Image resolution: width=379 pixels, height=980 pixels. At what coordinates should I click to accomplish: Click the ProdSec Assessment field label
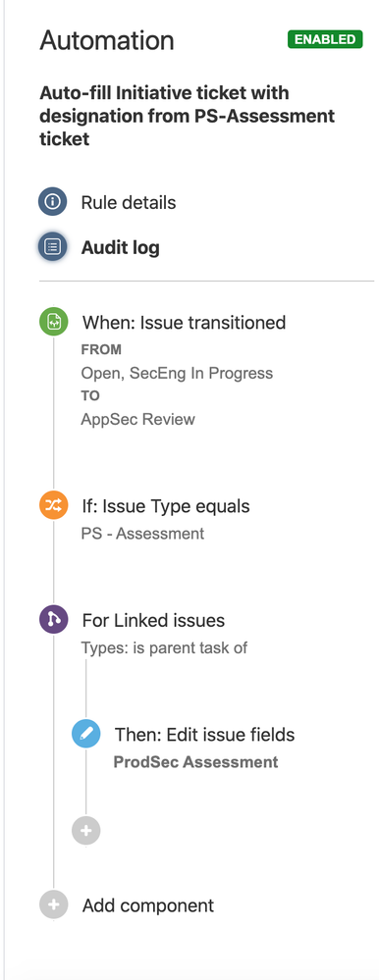point(195,762)
